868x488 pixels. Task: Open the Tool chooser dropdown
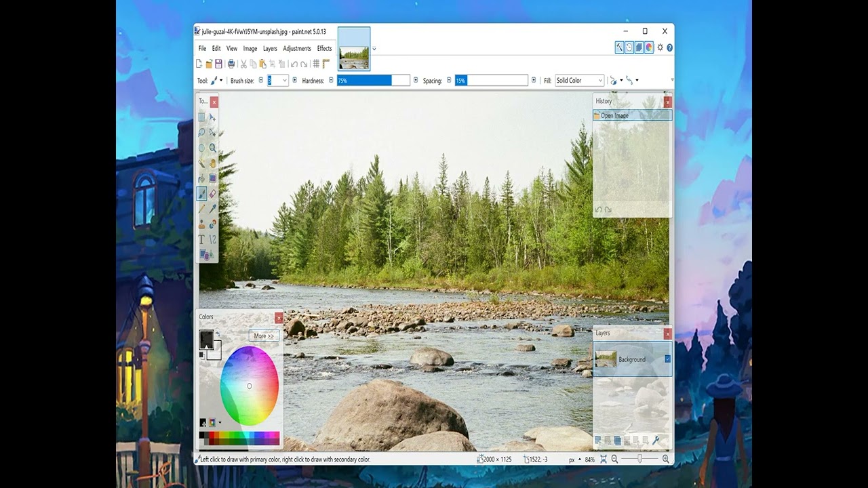tap(216, 81)
